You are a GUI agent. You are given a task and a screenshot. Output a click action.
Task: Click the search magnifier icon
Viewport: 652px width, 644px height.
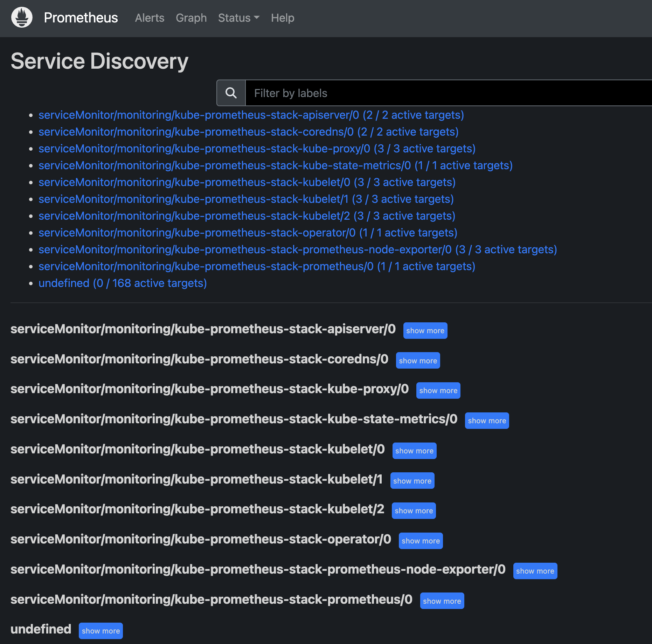[231, 93]
